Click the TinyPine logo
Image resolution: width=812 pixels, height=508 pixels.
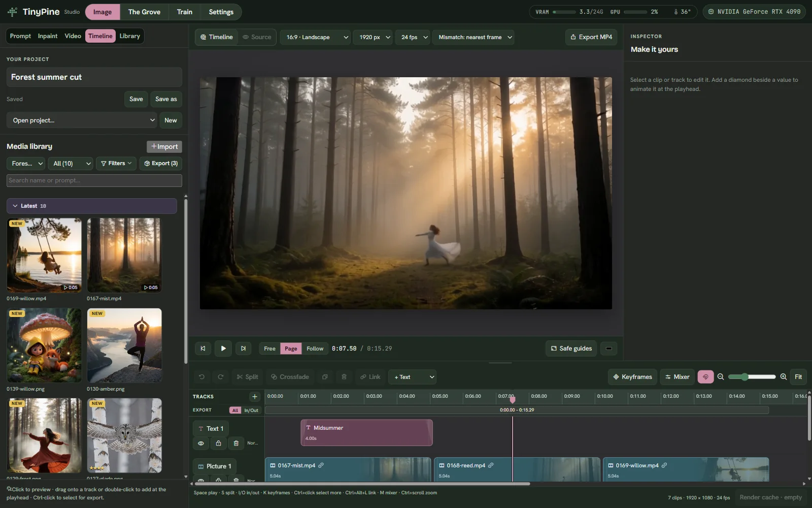(33, 12)
